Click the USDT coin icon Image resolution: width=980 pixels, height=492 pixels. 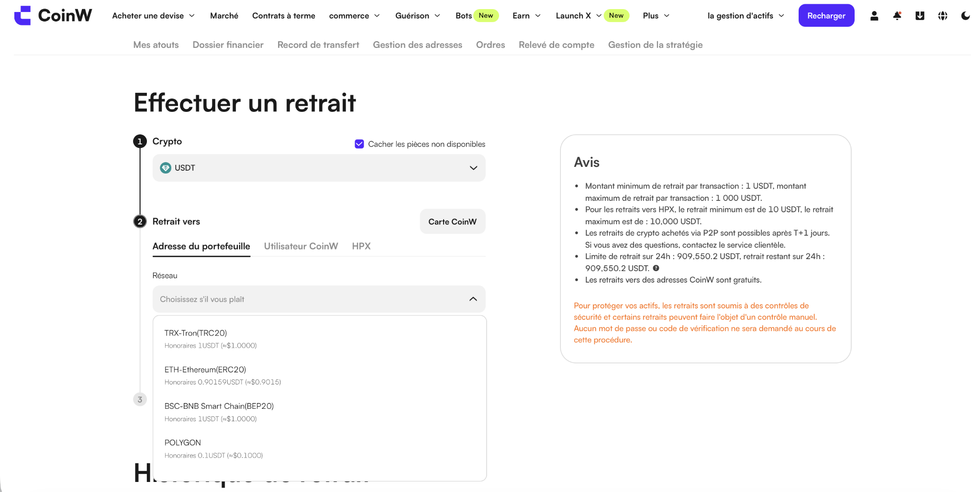(166, 168)
